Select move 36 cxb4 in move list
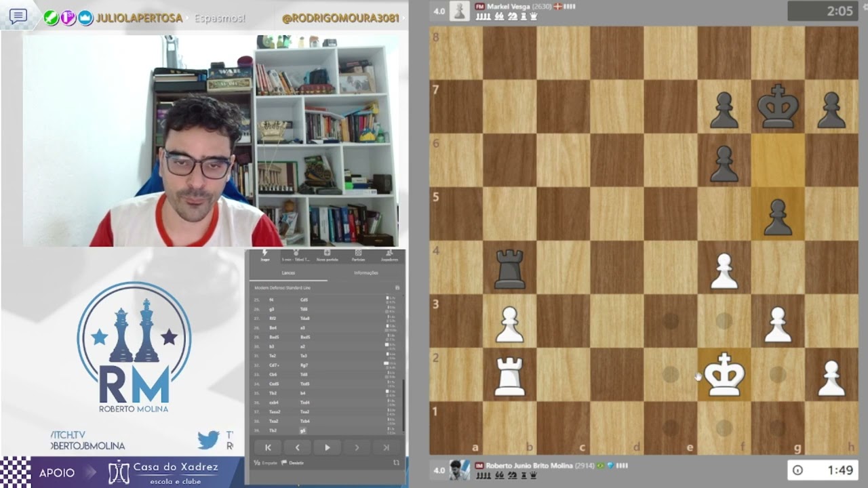The width and height of the screenshot is (868, 488). pyautogui.click(x=274, y=403)
